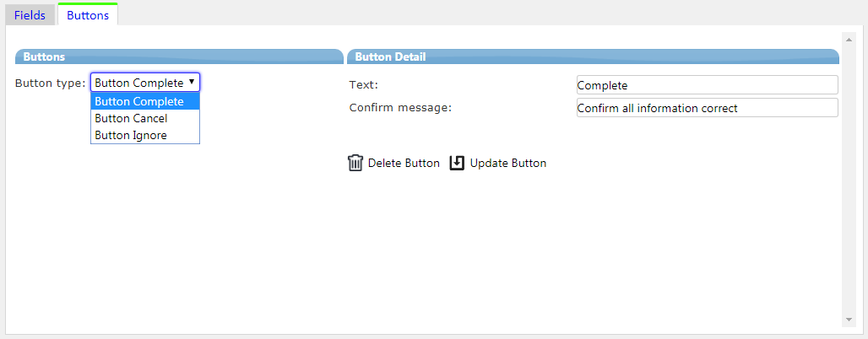This screenshot has width=868, height=339.
Task: Click the Update Button save icon
Action: pyautogui.click(x=457, y=163)
